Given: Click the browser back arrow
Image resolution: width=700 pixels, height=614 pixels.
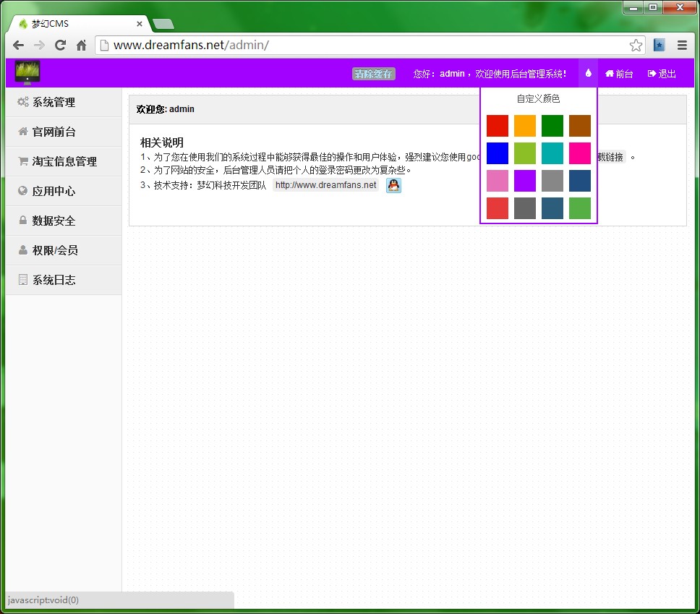Looking at the screenshot, I should [18, 45].
